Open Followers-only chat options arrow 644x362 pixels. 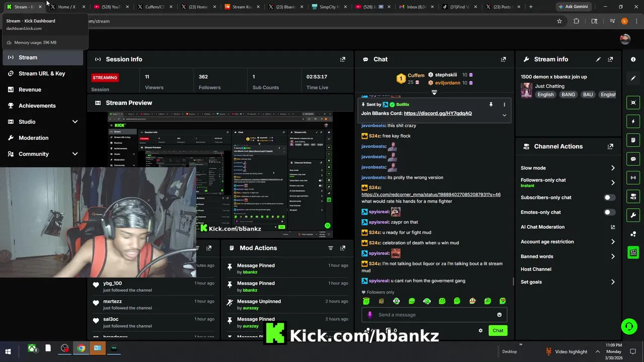click(613, 183)
